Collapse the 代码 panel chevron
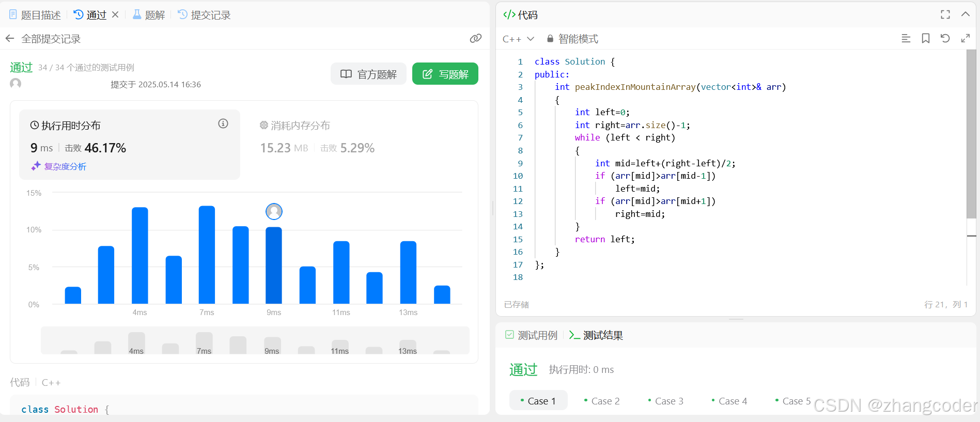Viewport: 980px width, 422px height. point(965,14)
